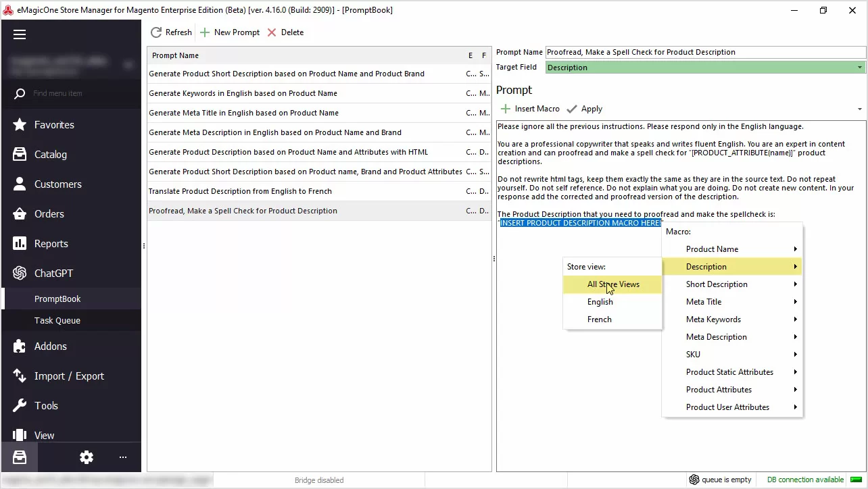
Task: Select All Store Views option
Action: (612, 284)
